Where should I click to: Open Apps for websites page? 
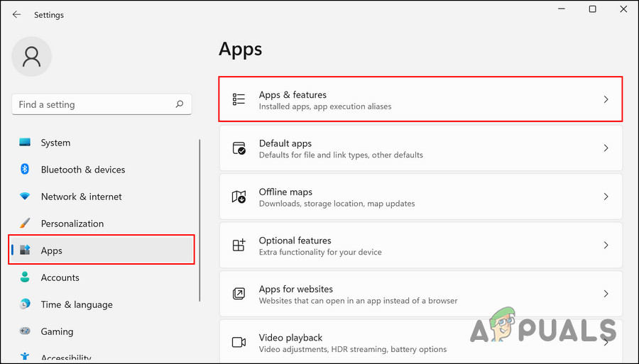[x=420, y=294]
